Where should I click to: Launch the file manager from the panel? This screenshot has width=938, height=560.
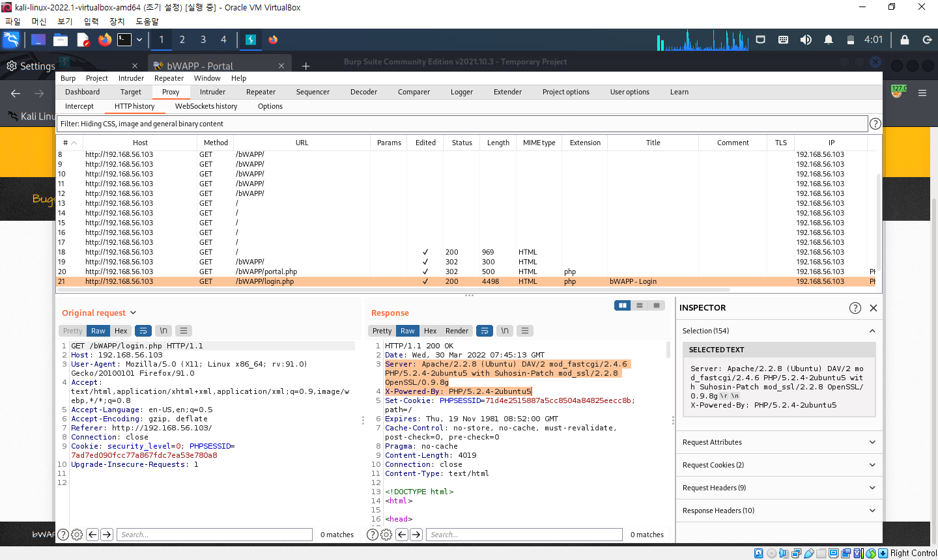(61, 40)
